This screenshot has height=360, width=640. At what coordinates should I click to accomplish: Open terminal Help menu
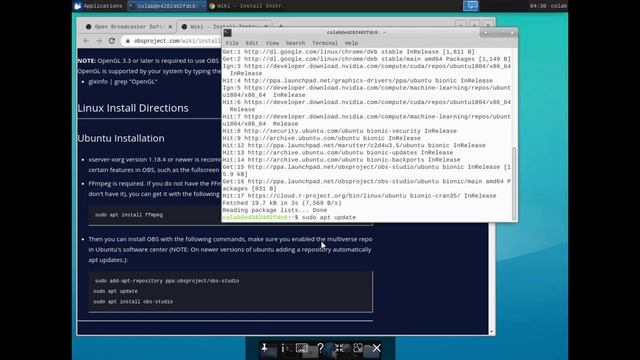point(351,43)
